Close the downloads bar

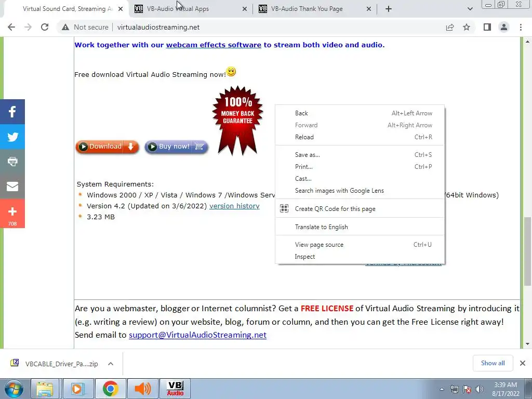[523, 363]
